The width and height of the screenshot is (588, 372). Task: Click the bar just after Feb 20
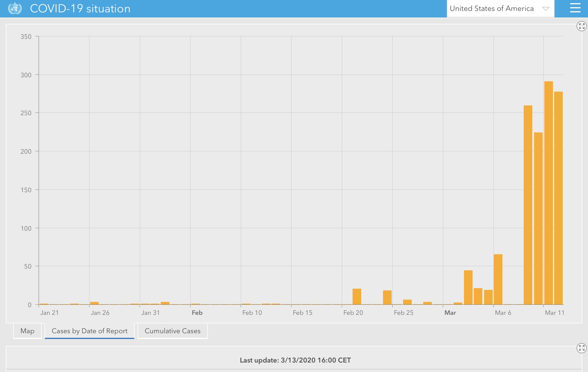[357, 296]
